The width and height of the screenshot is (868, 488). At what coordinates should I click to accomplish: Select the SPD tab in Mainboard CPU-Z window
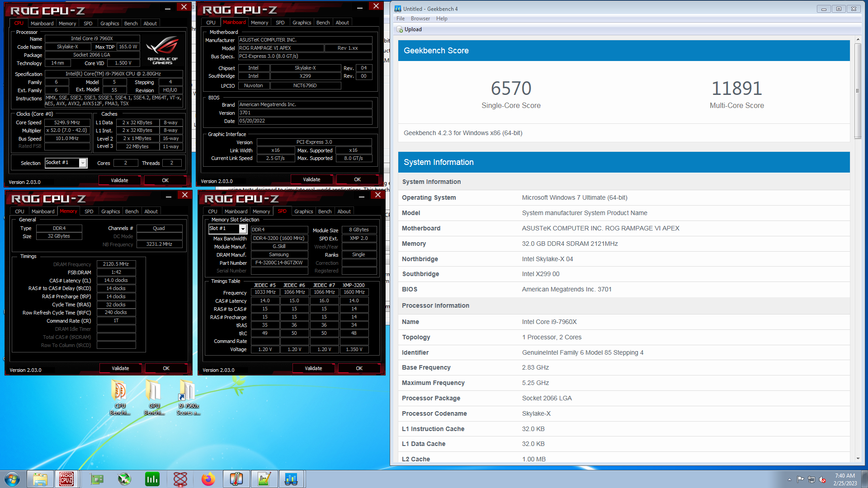click(x=280, y=23)
